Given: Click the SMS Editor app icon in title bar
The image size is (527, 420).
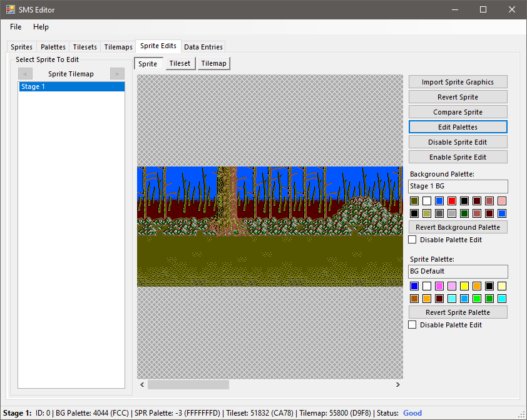Looking at the screenshot, I should coord(11,9).
